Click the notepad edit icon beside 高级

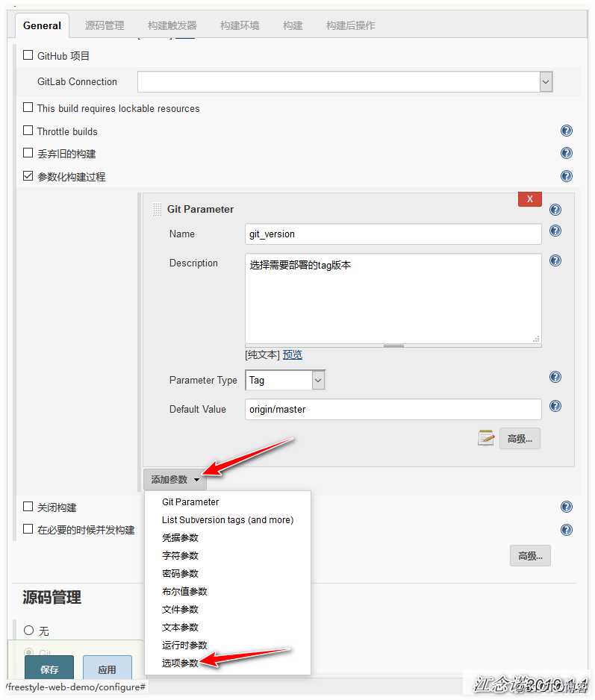[486, 438]
